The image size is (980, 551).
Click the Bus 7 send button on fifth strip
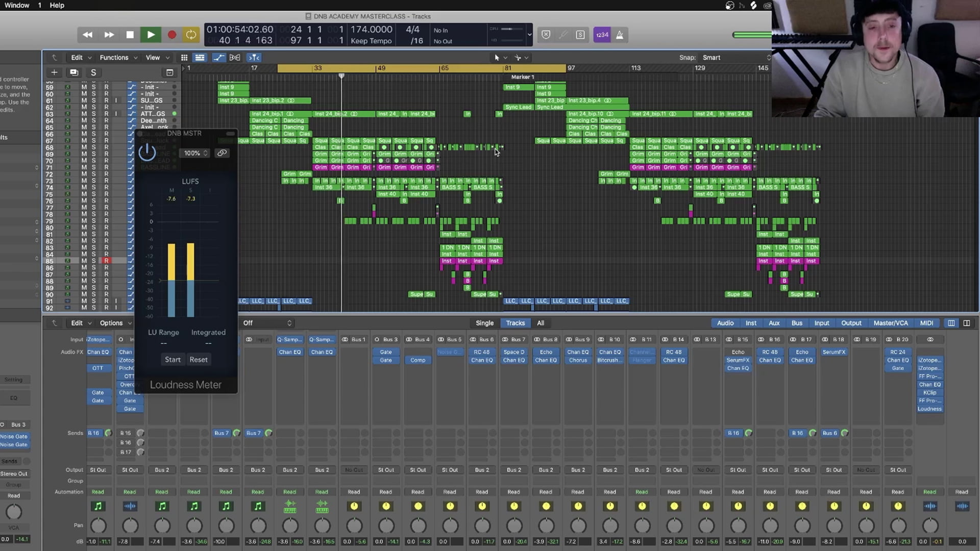(x=222, y=433)
